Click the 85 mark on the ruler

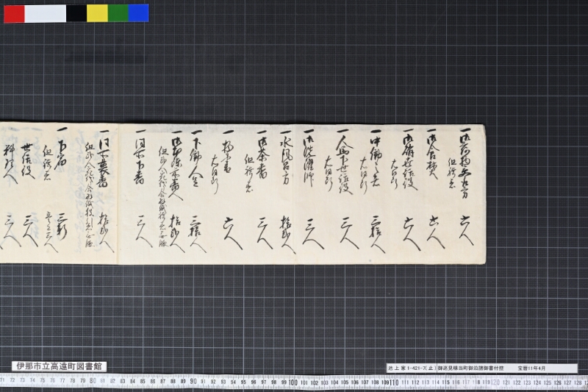pos(143,381)
